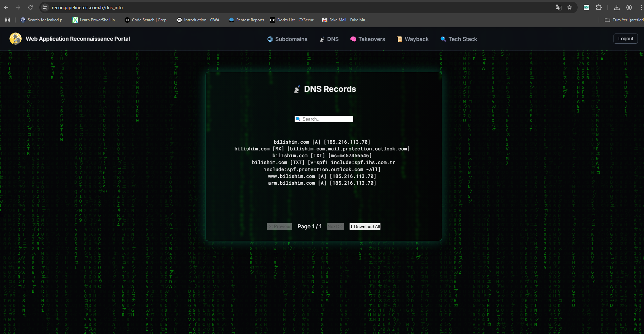This screenshot has height=334, width=644.
Task: Focus the DNS records Search field
Action: [324, 119]
